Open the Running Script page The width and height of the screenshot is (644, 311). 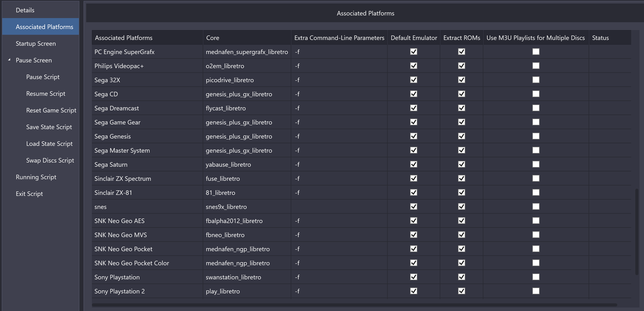pos(40,177)
